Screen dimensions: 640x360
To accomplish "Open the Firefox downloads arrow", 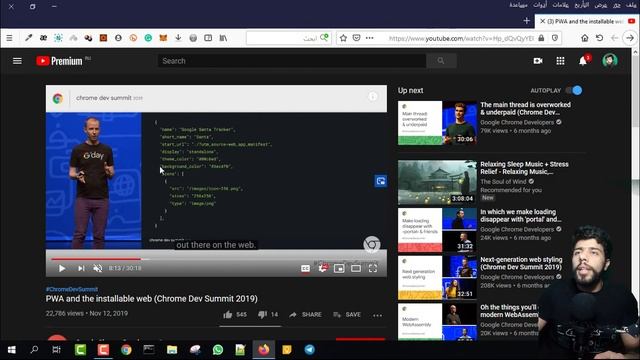I will coord(178,38).
